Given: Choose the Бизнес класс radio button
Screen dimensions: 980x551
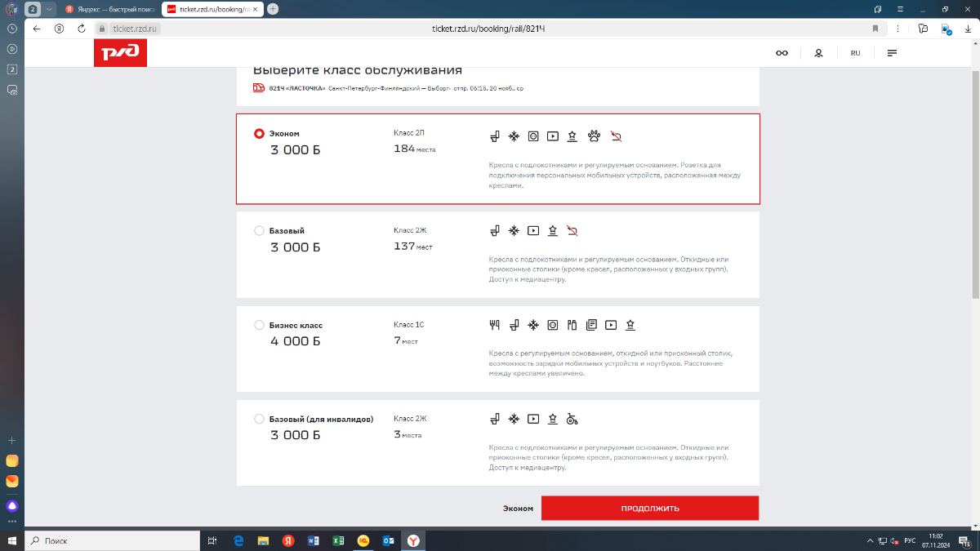Looking at the screenshot, I should click(260, 325).
